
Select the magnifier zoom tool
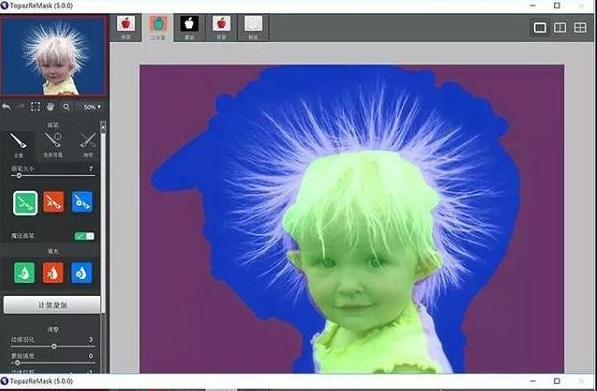pyautogui.click(x=66, y=107)
